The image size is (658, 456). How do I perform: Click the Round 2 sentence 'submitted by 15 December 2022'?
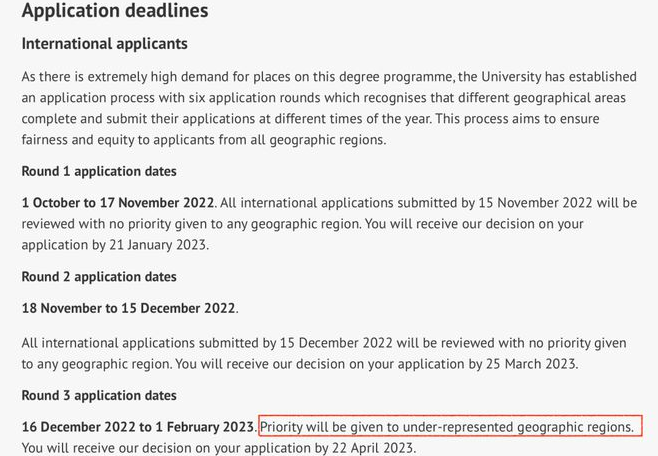(x=295, y=343)
